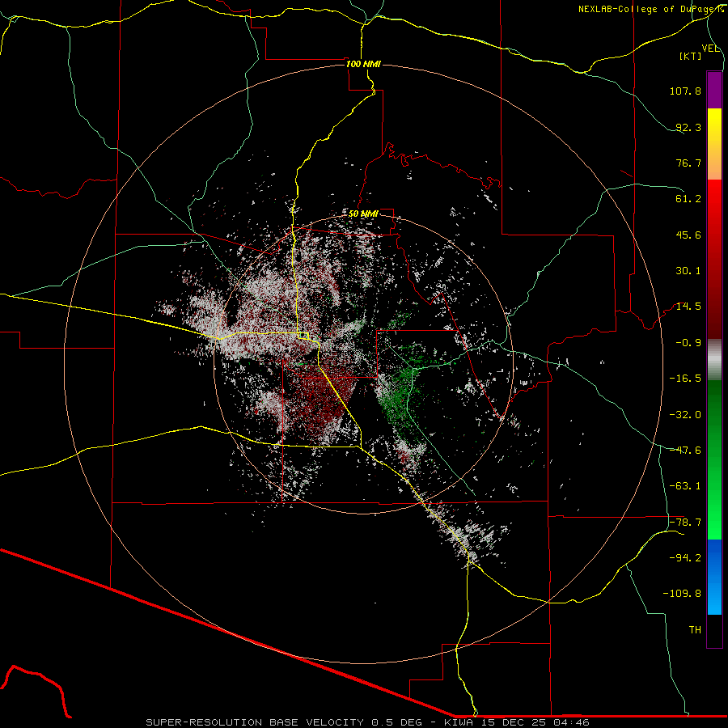
Task: Click the 14.5 velocity scale value
Action: coord(688,307)
